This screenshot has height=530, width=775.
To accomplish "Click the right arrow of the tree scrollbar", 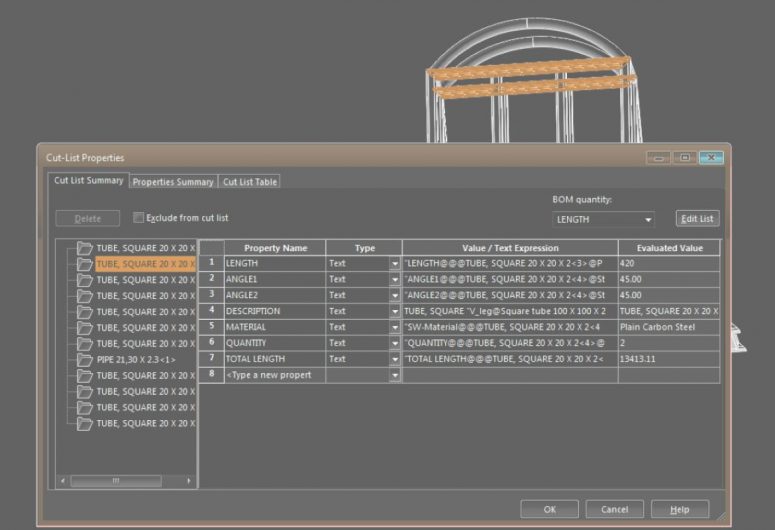I will coord(189,481).
